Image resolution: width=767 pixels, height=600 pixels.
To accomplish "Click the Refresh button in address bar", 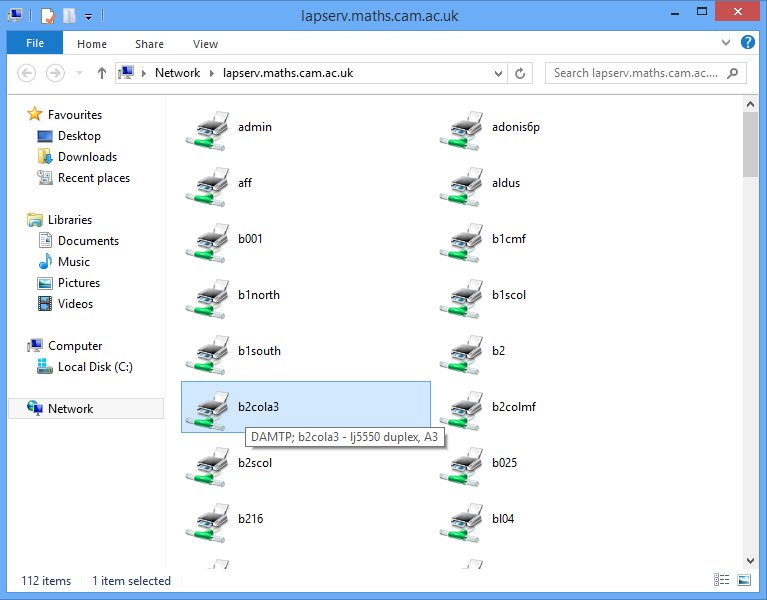I will [x=520, y=73].
